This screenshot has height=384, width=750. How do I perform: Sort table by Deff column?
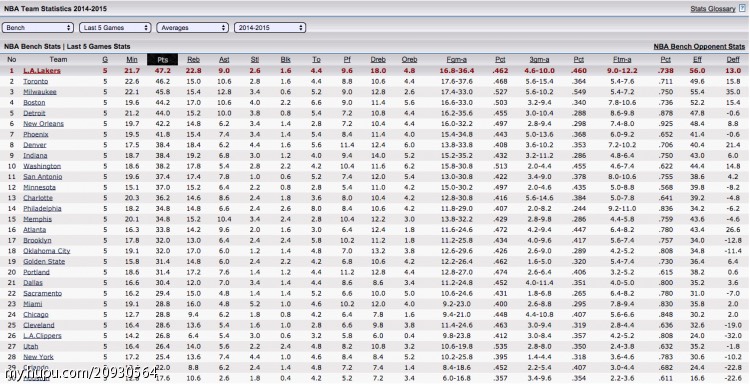point(733,59)
